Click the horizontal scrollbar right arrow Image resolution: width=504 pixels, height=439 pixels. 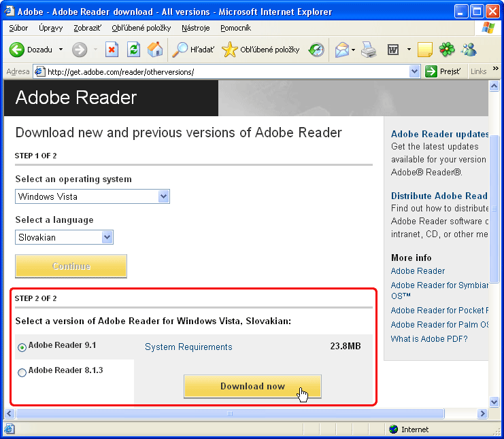pos(482,413)
